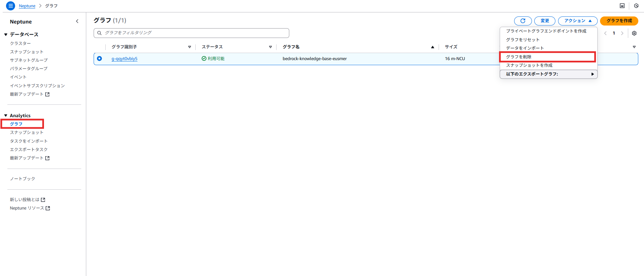Sort by the グラフ名 column header

click(291, 47)
